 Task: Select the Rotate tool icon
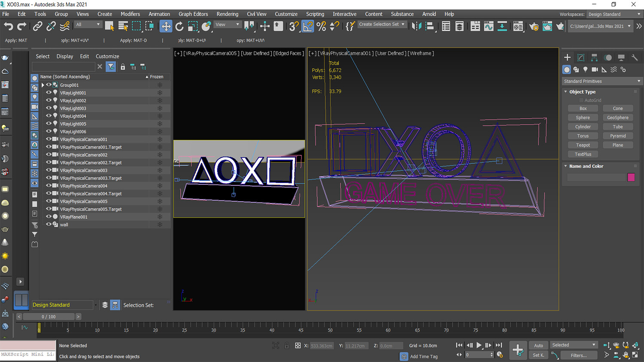coord(179,27)
